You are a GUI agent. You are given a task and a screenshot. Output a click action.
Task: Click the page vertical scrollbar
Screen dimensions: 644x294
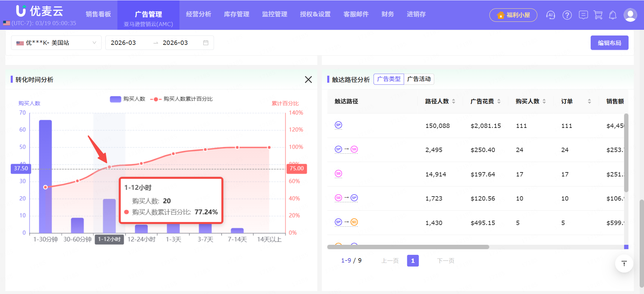pos(641,243)
